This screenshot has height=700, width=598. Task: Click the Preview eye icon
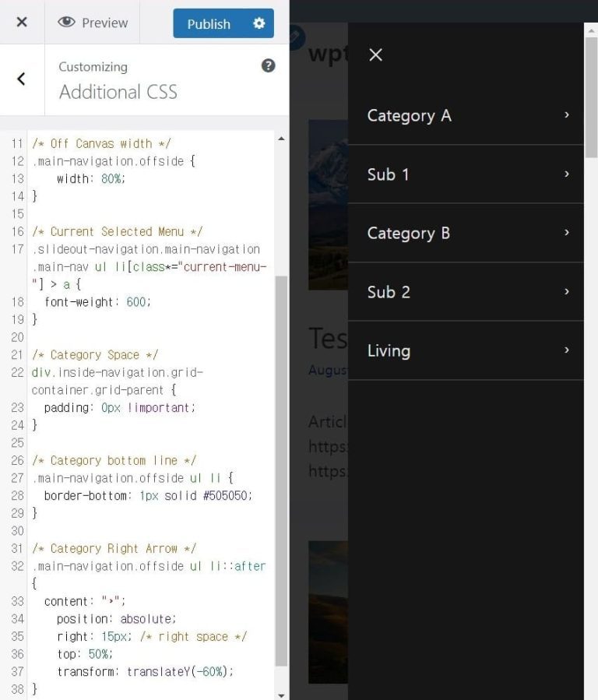pos(67,23)
